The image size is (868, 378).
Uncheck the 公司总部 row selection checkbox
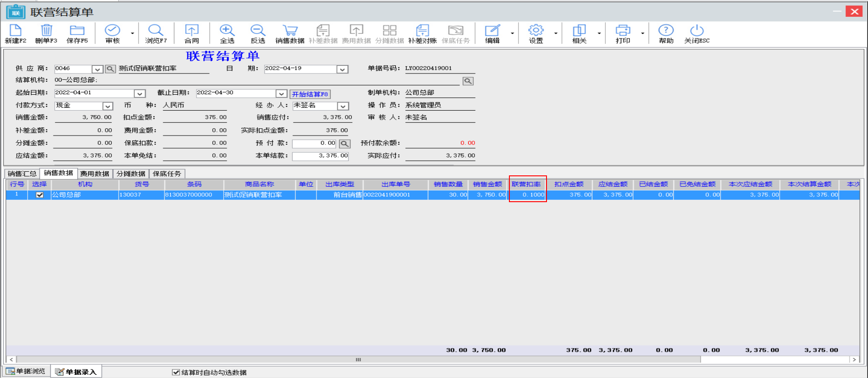(x=40, y=195)
